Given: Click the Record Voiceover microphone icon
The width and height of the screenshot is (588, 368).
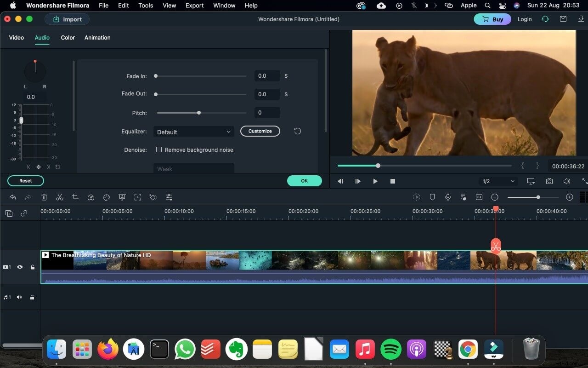Looking at the screenshot, I should click(447, 197).
